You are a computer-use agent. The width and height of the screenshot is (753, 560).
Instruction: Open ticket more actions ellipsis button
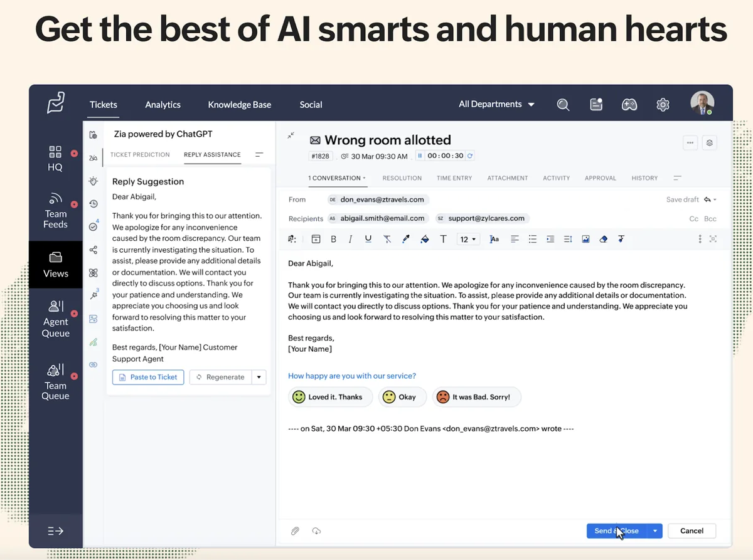[690, 142]
